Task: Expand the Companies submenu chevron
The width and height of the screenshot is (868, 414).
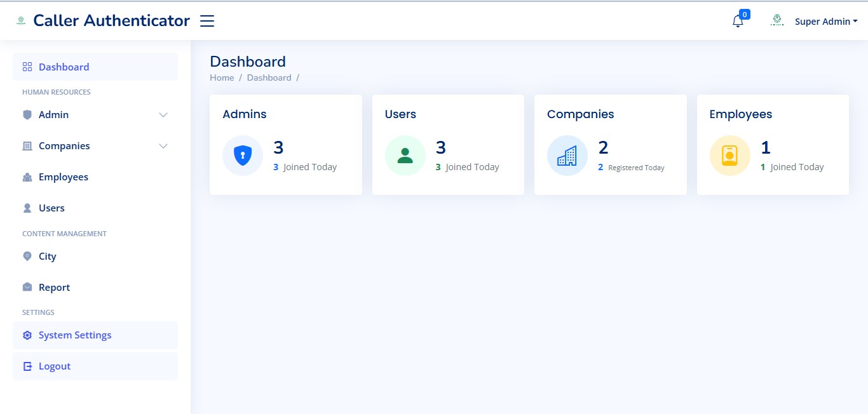Action: coord(163,146)
